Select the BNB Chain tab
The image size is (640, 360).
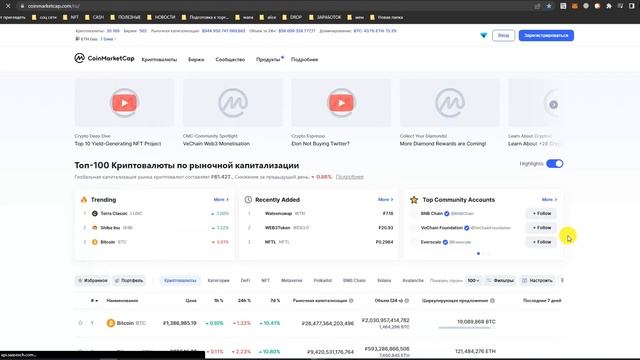tap(354, 280)
